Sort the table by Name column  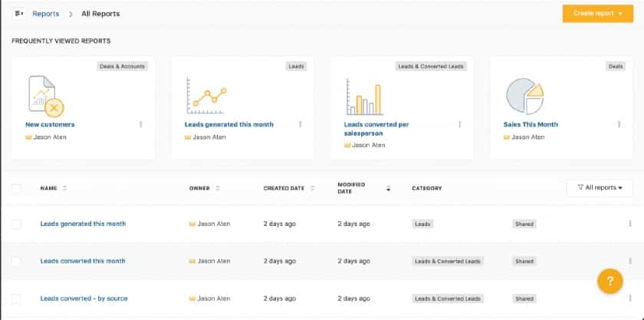pos(64,188)
